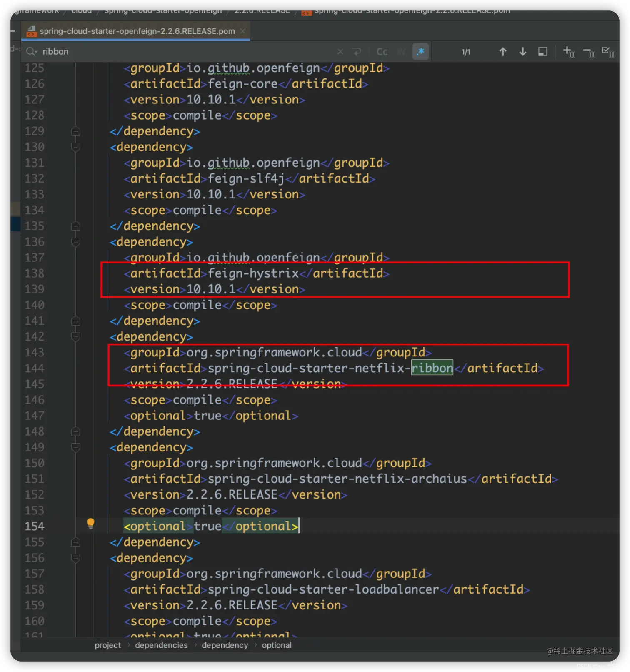630x672 pixels.
Task: Select all occurrences icon
Action: click(x=608, y=52)
